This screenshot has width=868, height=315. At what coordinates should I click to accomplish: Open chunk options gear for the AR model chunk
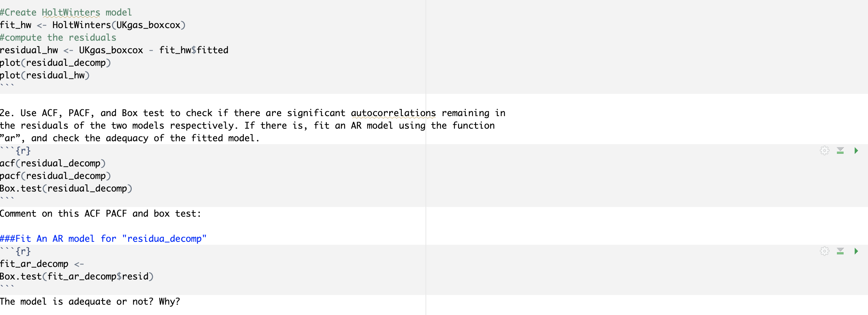click(x=824, y=251)
